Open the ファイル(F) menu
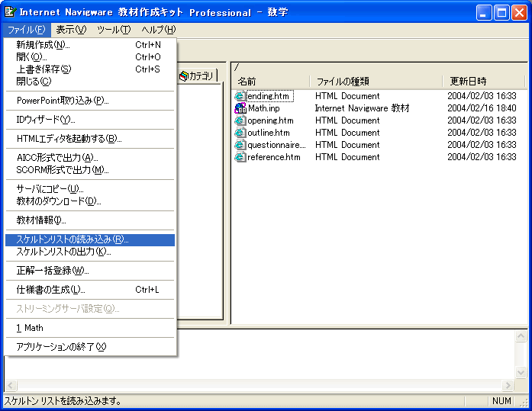 (x=27, y=30)
